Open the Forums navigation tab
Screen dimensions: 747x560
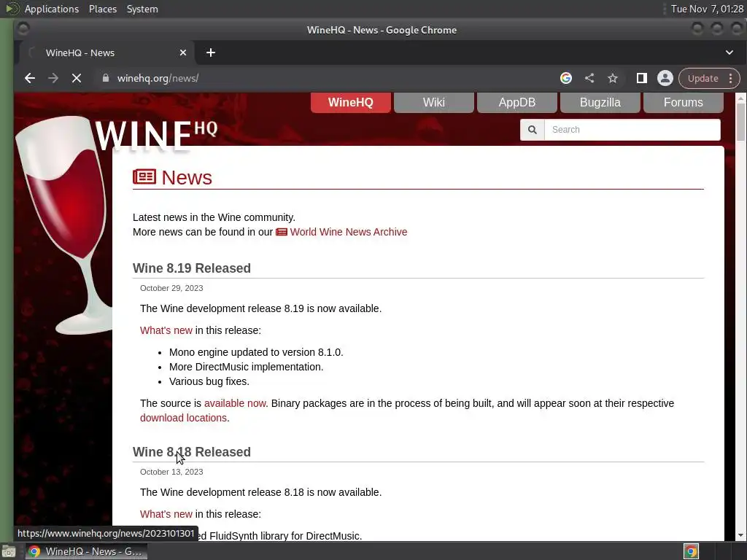(683, 102)
